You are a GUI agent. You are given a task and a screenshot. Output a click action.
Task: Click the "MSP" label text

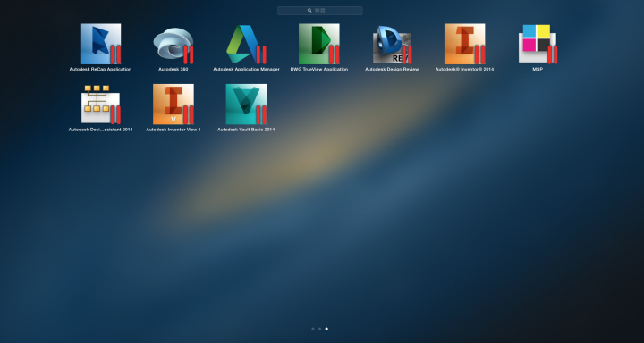coord(538,70)
